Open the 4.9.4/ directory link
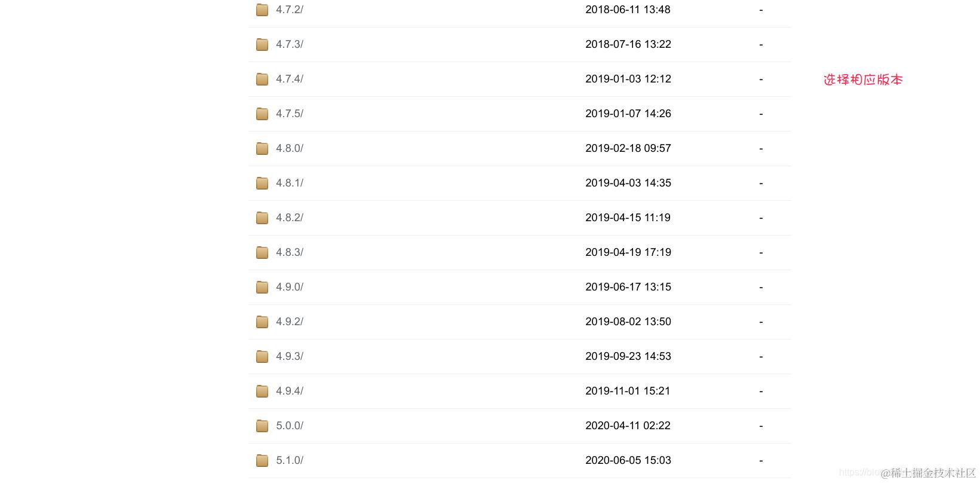The height and width of the screenshot is (483, 980). (x=290, y=391)
